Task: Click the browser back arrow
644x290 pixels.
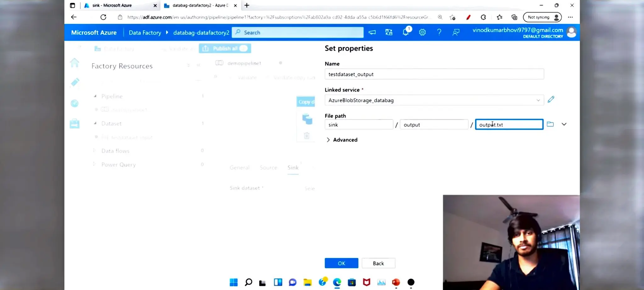Action: (x=74, y=17)
